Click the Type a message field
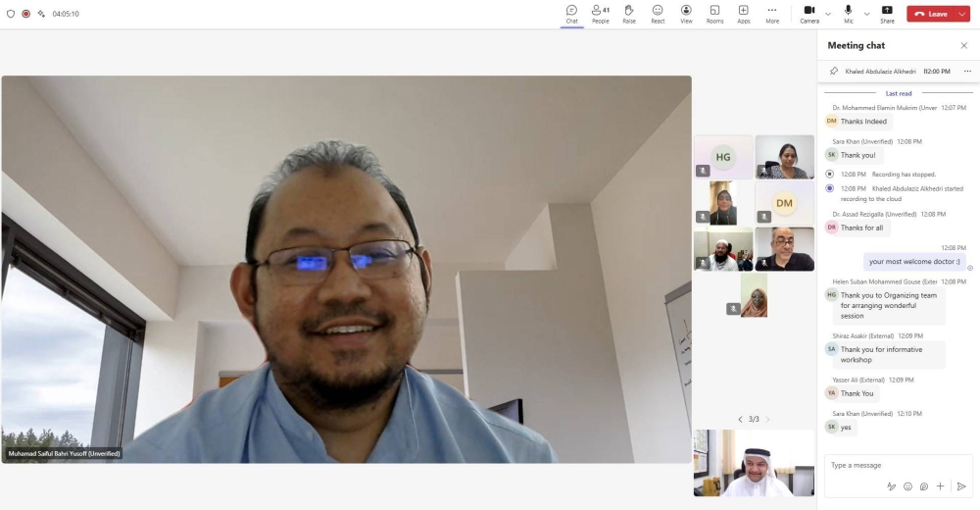 click(x=853, y=465)
